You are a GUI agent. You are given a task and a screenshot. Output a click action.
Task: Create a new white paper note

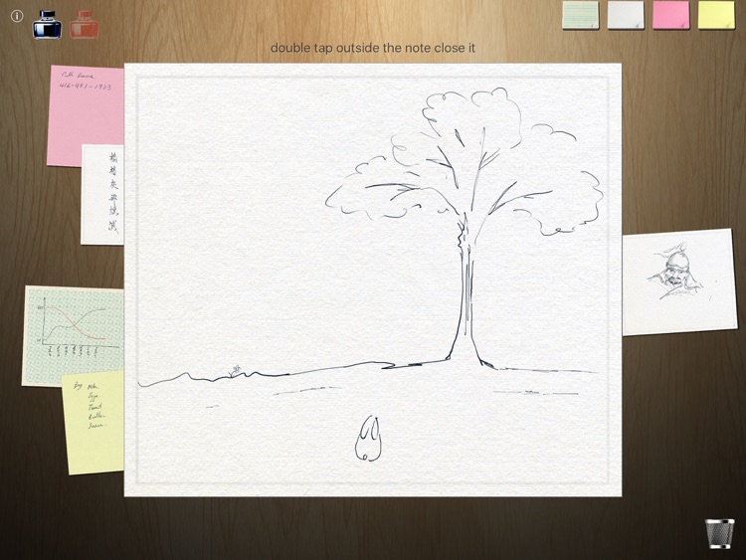pyautogui.click(x=626, y=15)
